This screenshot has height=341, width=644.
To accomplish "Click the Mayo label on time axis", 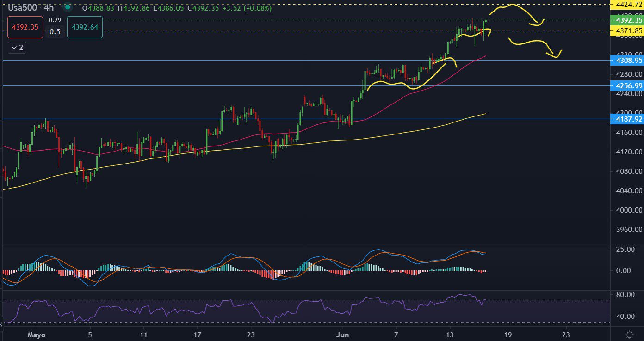I will click(35, 334).
